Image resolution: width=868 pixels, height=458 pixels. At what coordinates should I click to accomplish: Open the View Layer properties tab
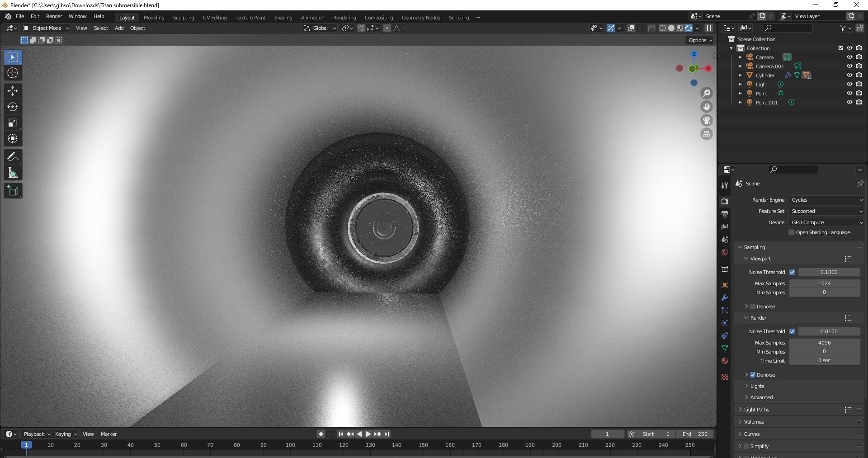point(725,227)
